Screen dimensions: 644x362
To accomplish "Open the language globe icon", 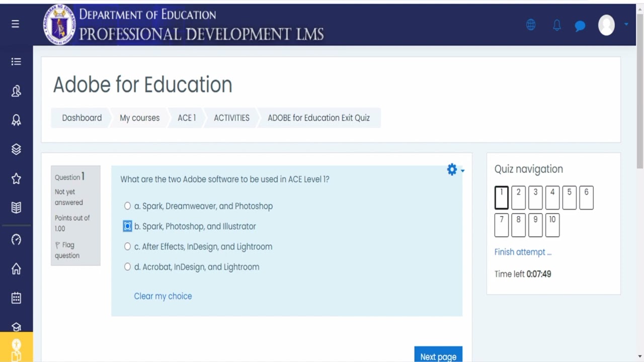I will pos(531,25).
